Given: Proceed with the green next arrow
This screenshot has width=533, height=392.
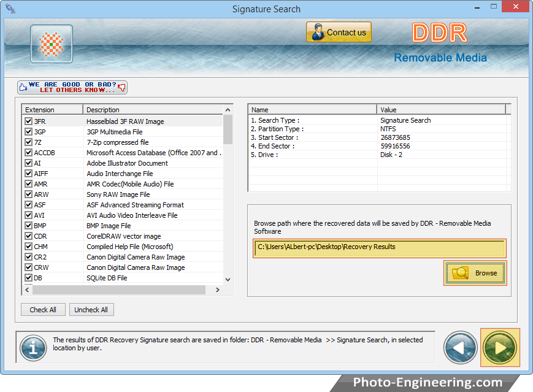Looking at the screenshot, I should [x=500, y=347].
